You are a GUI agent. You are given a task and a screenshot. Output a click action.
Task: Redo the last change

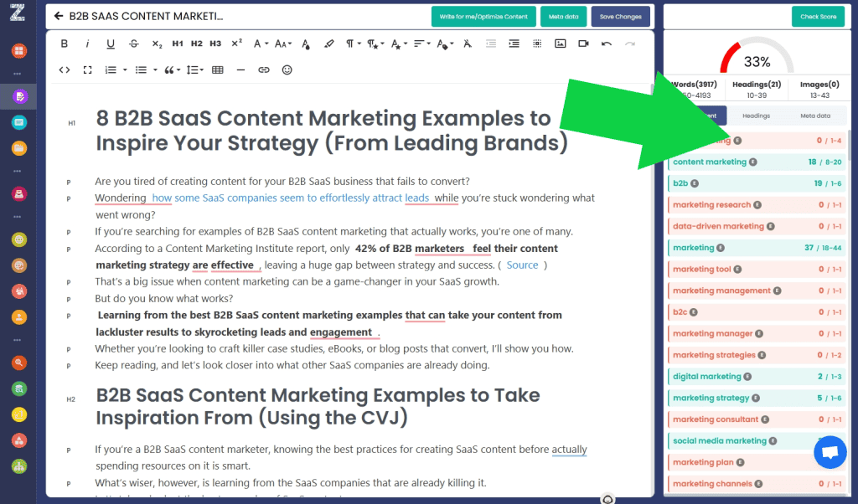click(630, 44)
